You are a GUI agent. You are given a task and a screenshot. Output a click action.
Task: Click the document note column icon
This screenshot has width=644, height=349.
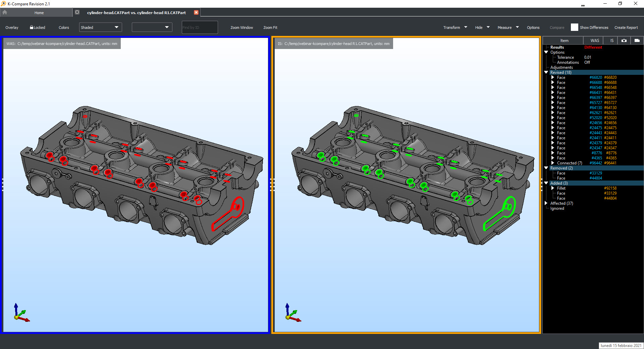click(637, 41)
